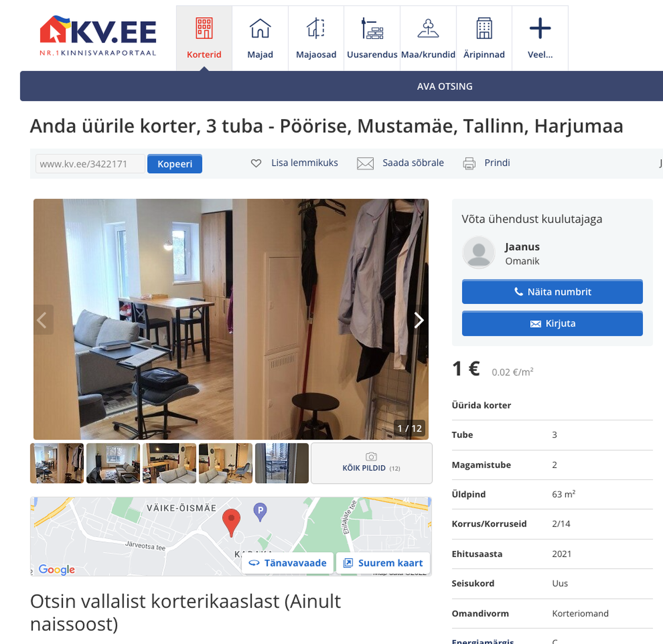The image size is (663, 644).
Task: Click the Prindi printer icon
Action: (469, 163)
